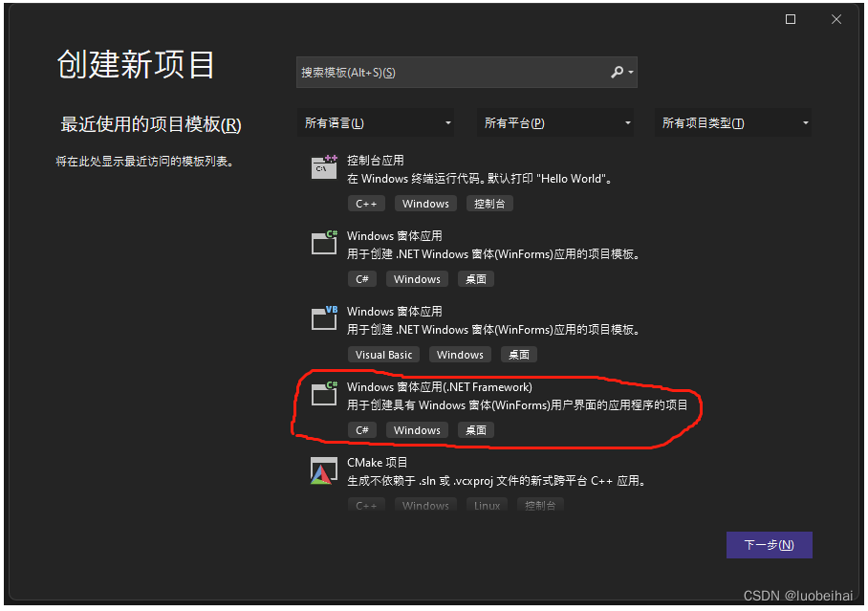Click the Linux tag under CMake 项目
The image size is (868, 611).
(487, 505)
